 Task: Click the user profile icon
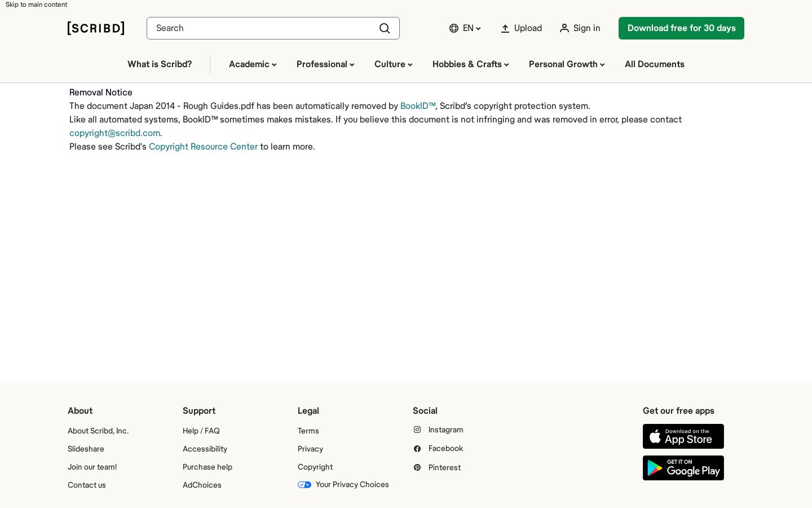pos(564,28)
